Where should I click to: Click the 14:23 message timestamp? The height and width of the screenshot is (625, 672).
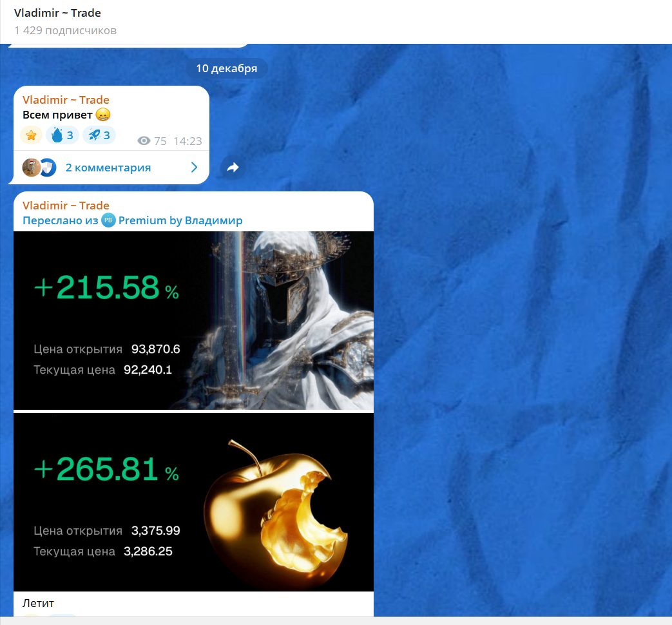point(187,141)
